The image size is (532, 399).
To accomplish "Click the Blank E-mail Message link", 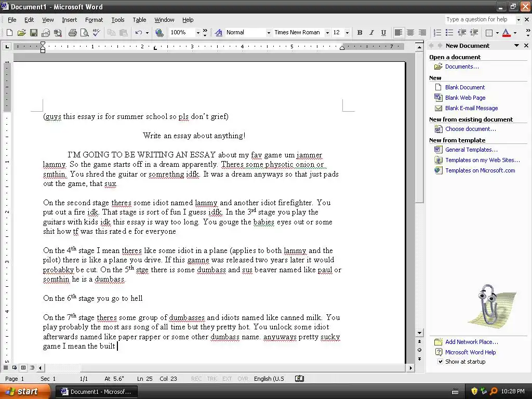I will 472,108.
